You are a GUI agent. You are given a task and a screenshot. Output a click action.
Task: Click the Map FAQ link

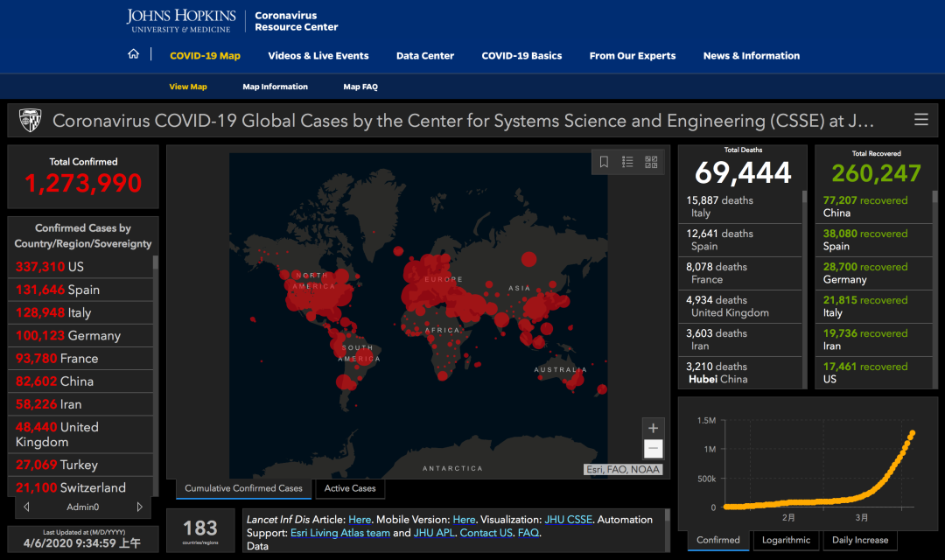tap(360, 87)
